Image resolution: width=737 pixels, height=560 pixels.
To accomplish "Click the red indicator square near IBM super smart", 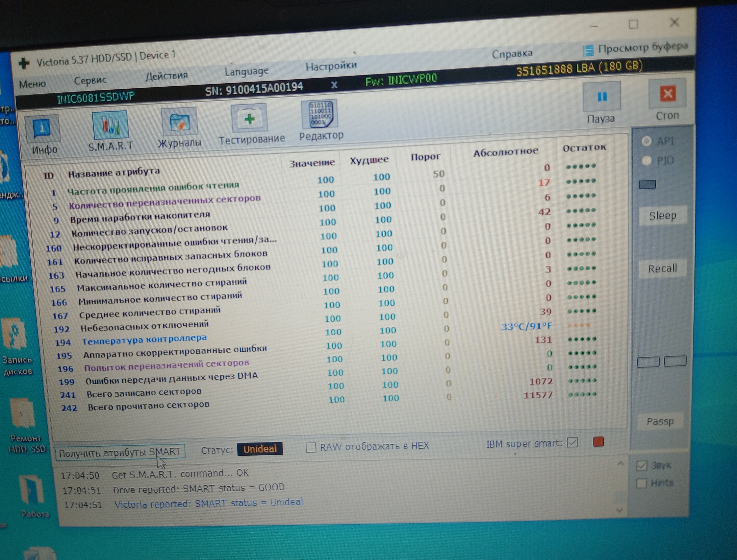I will click(598, 442).
